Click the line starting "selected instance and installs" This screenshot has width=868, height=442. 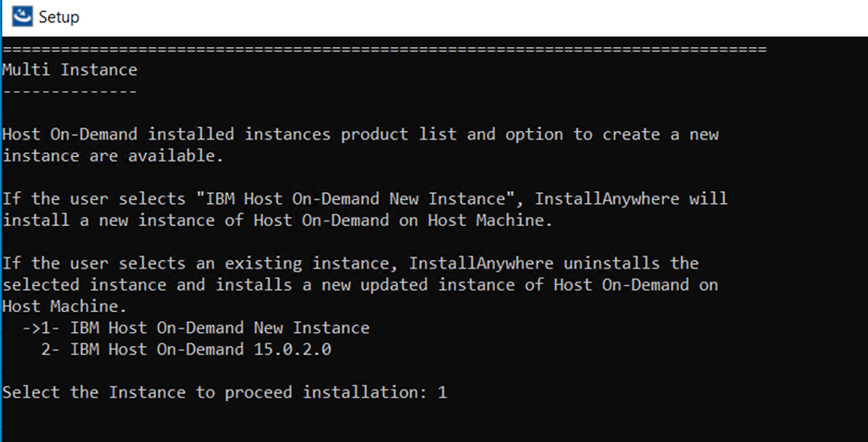point(360,284)
